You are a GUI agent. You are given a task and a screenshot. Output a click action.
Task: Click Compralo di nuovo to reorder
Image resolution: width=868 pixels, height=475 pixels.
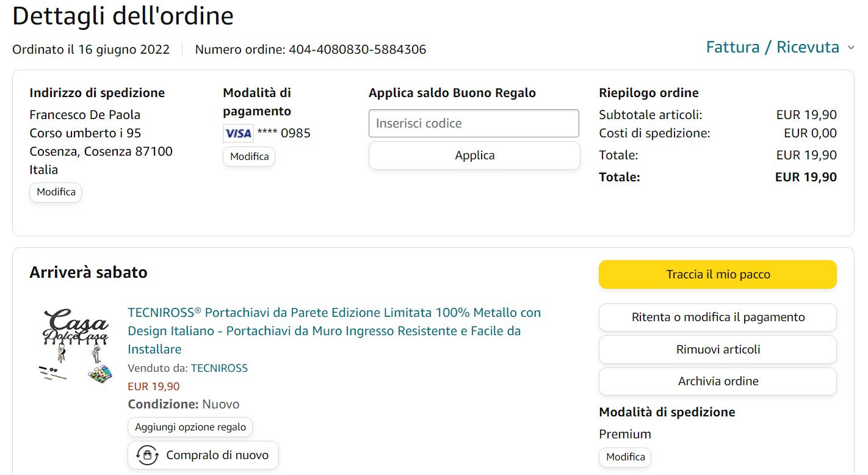[217, 455]
